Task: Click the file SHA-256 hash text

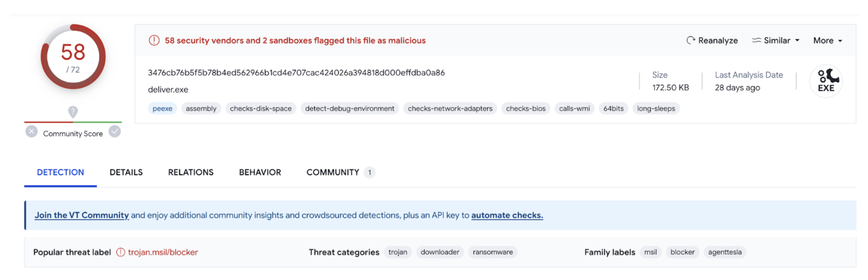Action: [x=296, y=73]
